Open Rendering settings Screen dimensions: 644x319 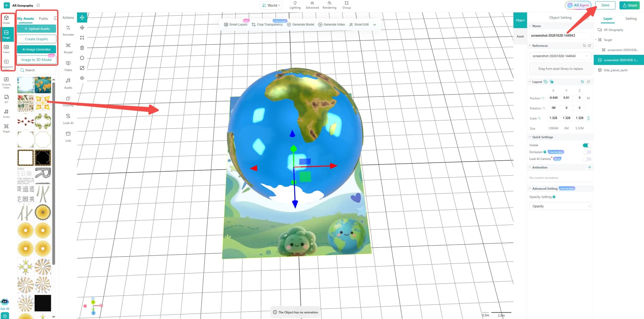tap(329, 5)
